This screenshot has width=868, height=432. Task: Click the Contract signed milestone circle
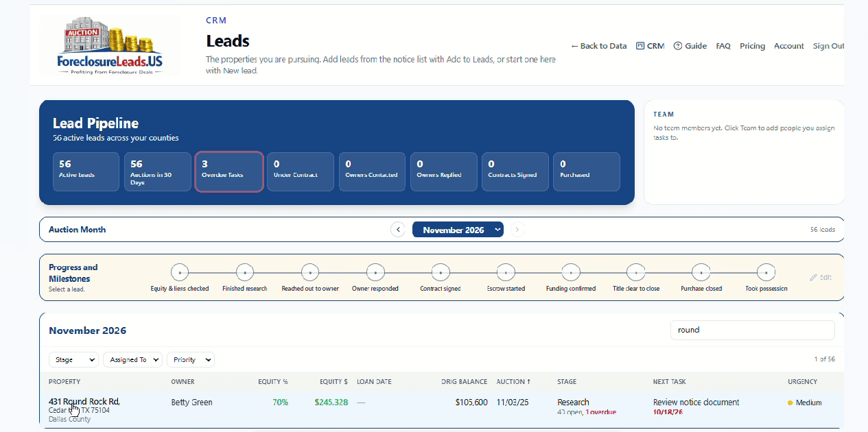point(441,272)
